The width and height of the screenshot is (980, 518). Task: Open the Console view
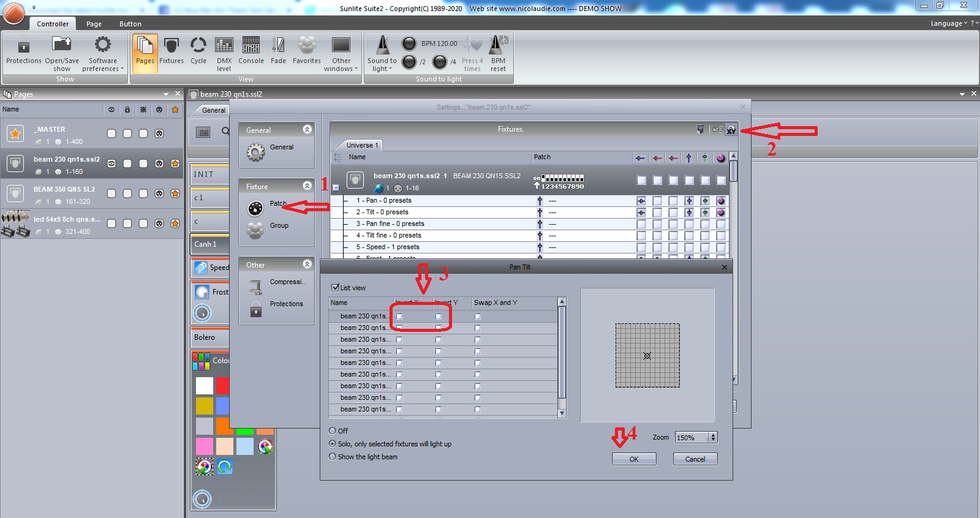251,50
